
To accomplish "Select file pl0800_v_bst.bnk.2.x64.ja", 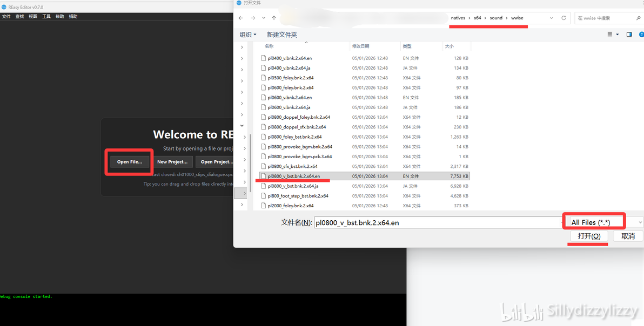I will (293, 186).
